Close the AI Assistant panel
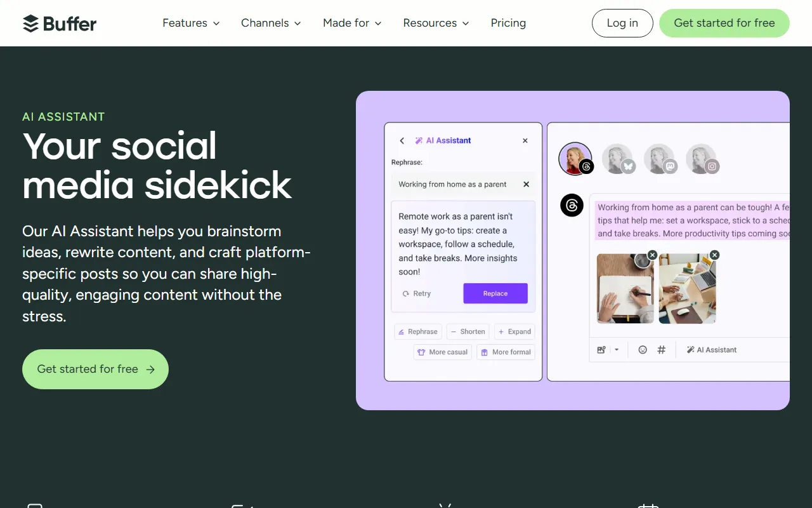 [x=525, y=141]
